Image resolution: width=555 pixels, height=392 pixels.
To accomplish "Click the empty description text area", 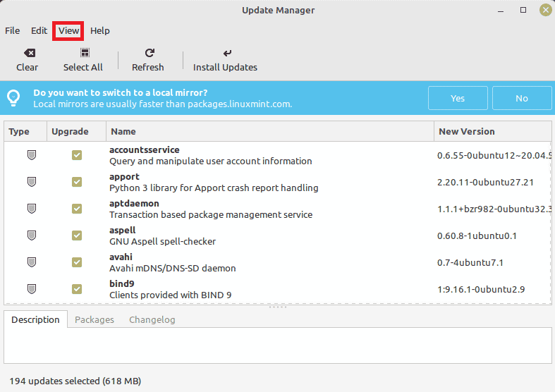I will [x=278, y=345].
